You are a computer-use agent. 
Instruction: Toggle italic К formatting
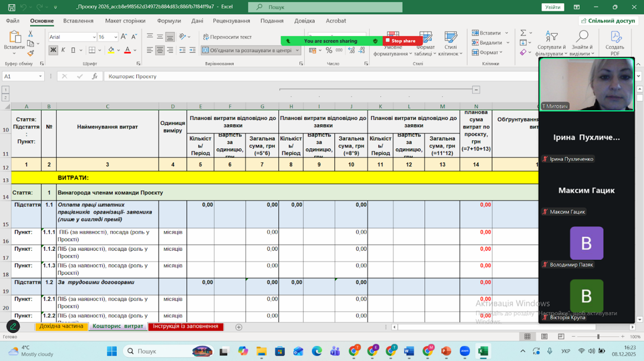click(x=63, y=50)
